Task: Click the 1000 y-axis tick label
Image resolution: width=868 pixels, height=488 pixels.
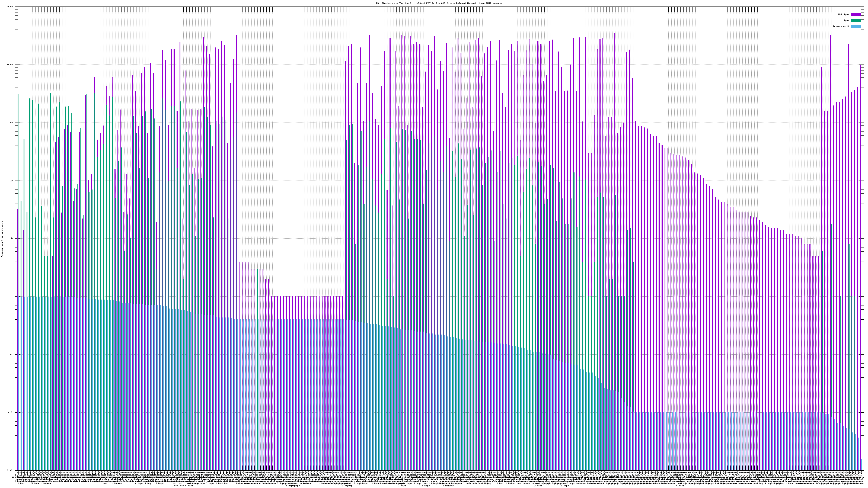Action: pyautogui.click(x=11, y=123)
